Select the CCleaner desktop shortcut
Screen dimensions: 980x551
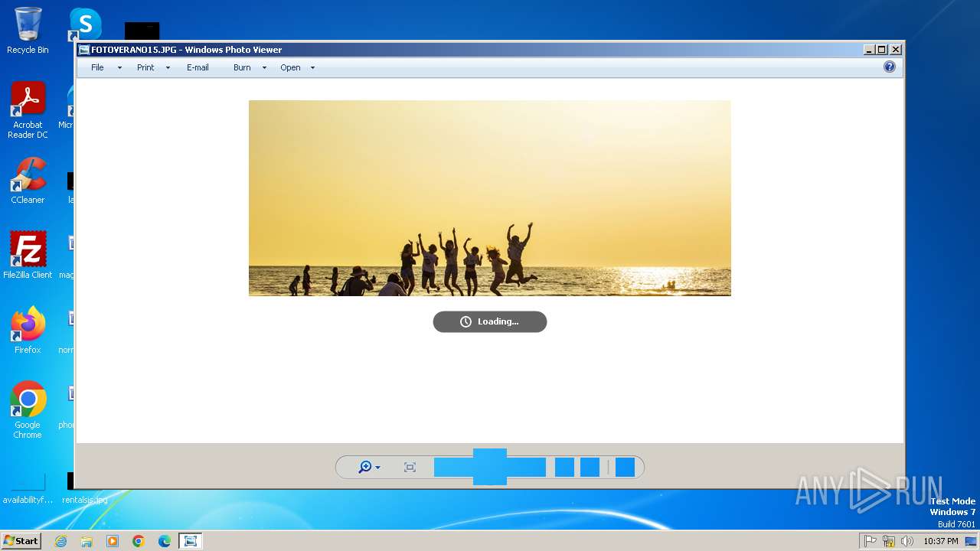coord(28,181)
